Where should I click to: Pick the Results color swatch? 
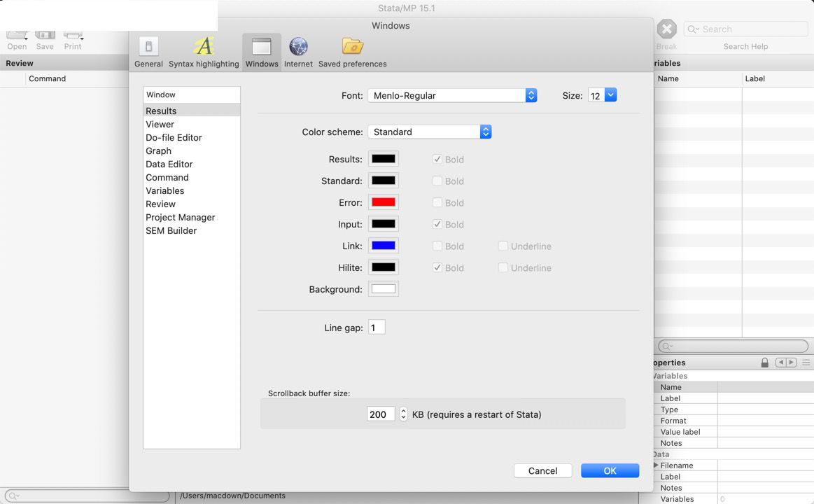(x=383, y=159)
